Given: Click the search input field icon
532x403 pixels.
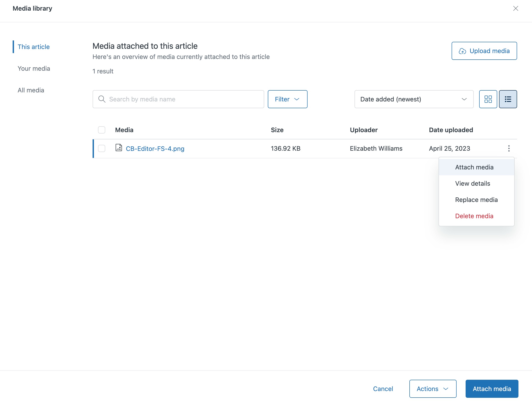Looking at the screenshot, I should point(102,99).
